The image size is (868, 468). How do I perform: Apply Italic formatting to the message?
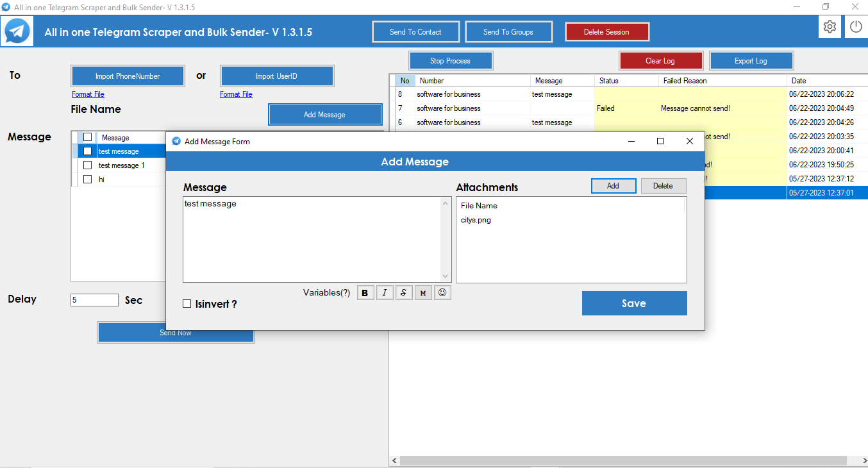pos(384,292)
